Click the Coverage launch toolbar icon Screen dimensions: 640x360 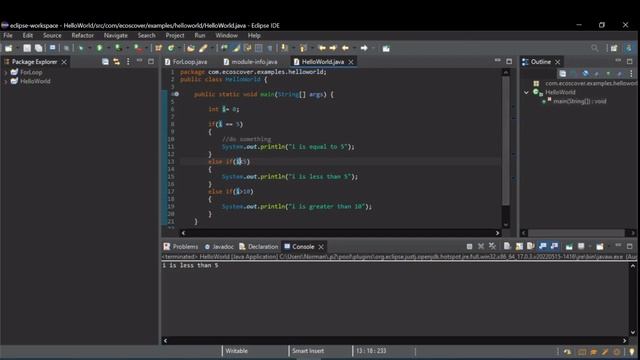pyautogui.click(x=118, y=49)
